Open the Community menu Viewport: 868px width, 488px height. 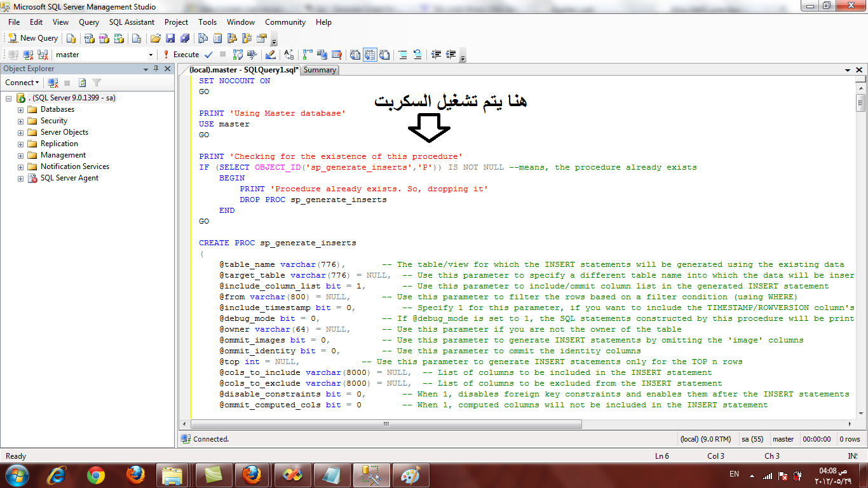(285, 22)
